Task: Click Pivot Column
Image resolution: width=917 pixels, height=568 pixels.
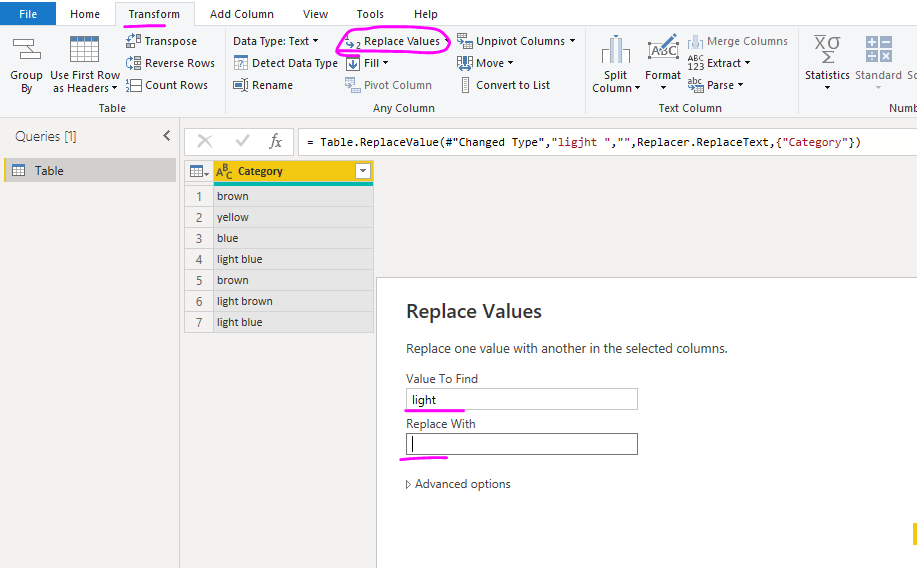Action: (x=388, y=85)
